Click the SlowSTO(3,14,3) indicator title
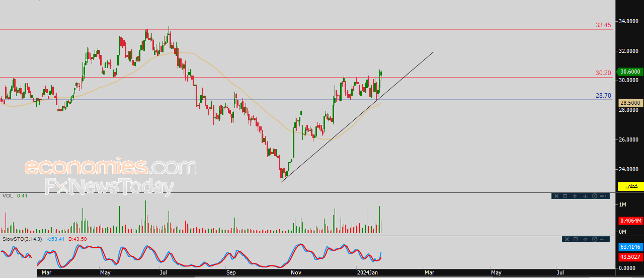Viewport: 644px width, 278px height. click(22, 239)
